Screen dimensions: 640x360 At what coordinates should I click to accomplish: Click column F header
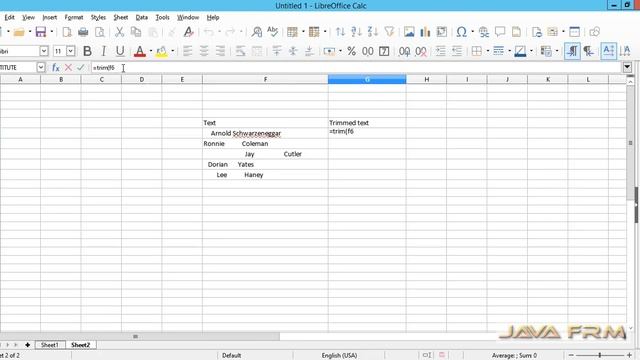(265, 79)
